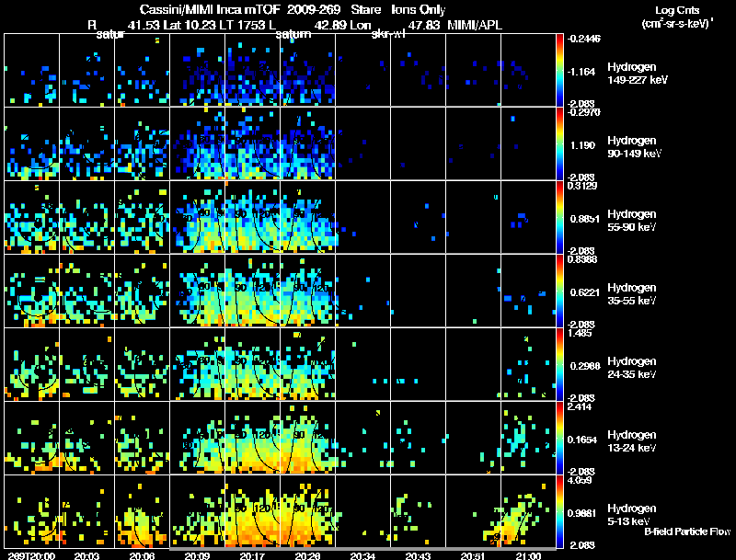Click the '269T20:00' time label
The height and width of the screenshot is (560, 736).
click(x=31, y=555)
